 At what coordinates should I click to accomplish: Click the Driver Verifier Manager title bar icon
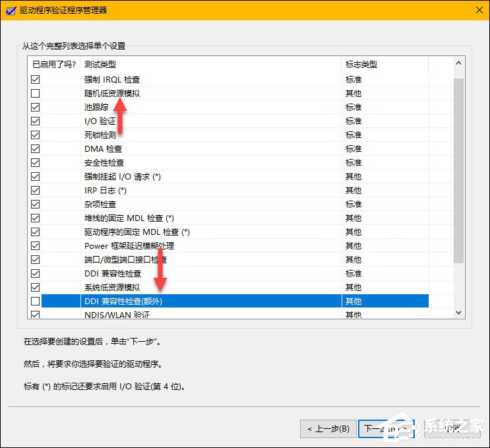[x=11, y=11]
